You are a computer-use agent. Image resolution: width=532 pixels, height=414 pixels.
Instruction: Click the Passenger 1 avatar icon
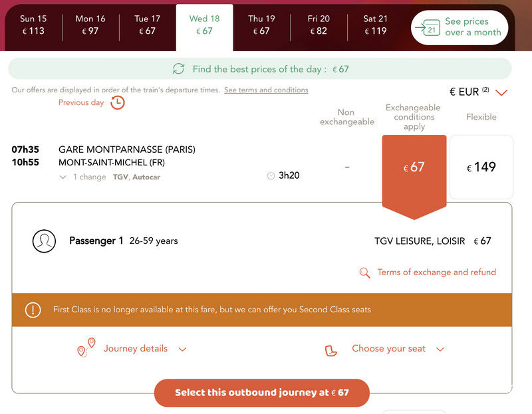[x=44, y=241]
